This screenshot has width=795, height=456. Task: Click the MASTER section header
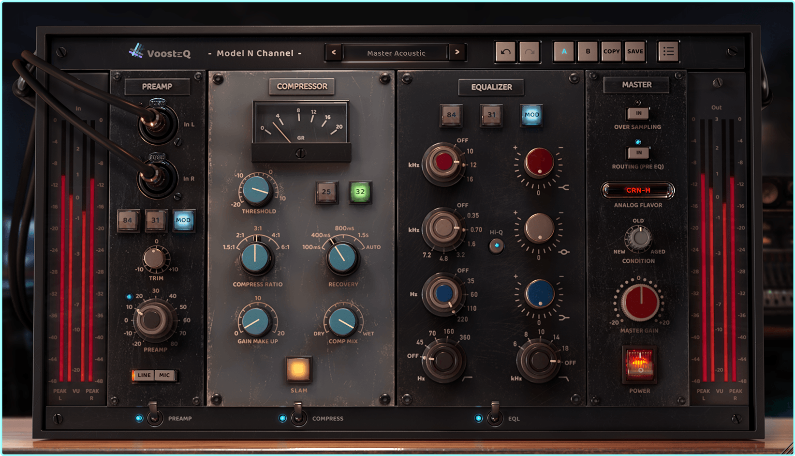(637, 85)
